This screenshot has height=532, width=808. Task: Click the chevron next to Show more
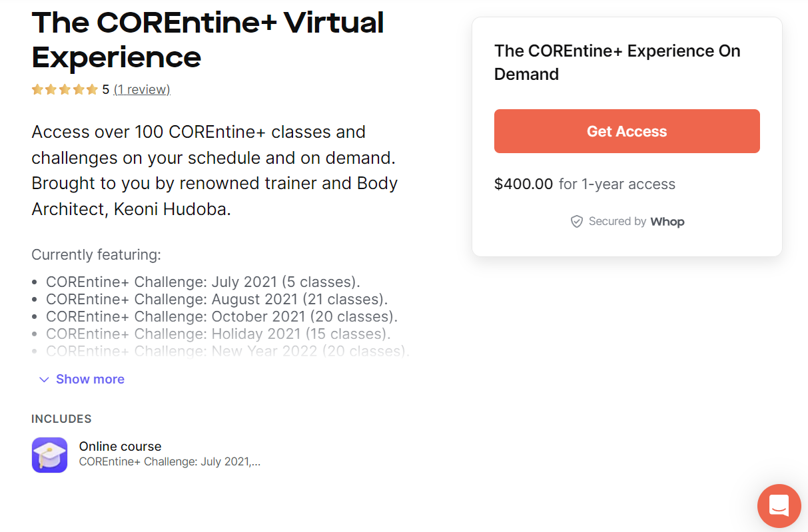[x=44, y=379]
